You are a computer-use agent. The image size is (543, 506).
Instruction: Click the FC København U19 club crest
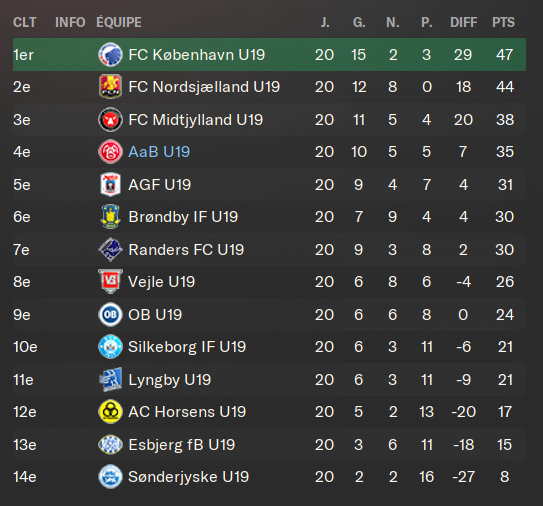[110, 55]
